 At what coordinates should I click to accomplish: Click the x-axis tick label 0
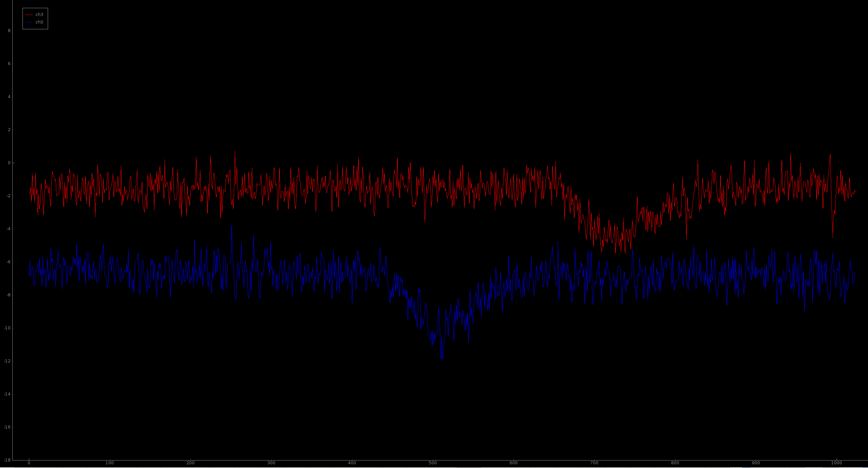29,463
